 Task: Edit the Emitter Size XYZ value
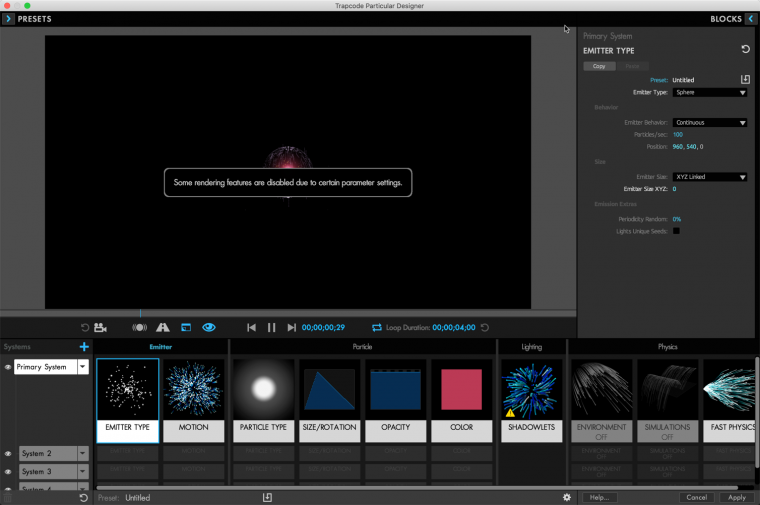click(x=674, y=189)
